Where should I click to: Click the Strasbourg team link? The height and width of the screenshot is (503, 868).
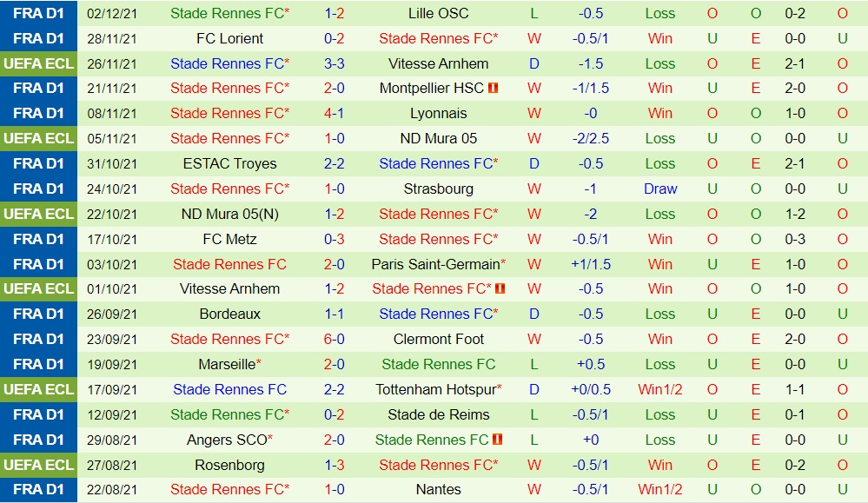click(438, 189)
